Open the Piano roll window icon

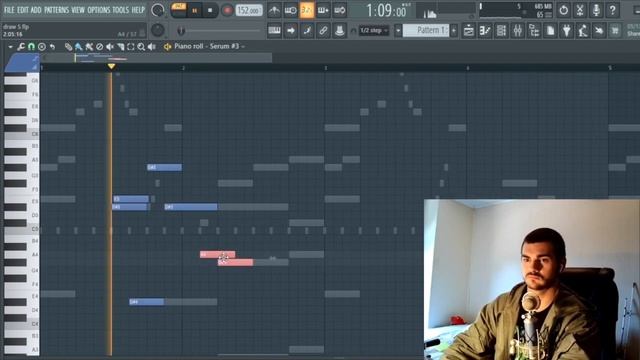pos(485,31)
